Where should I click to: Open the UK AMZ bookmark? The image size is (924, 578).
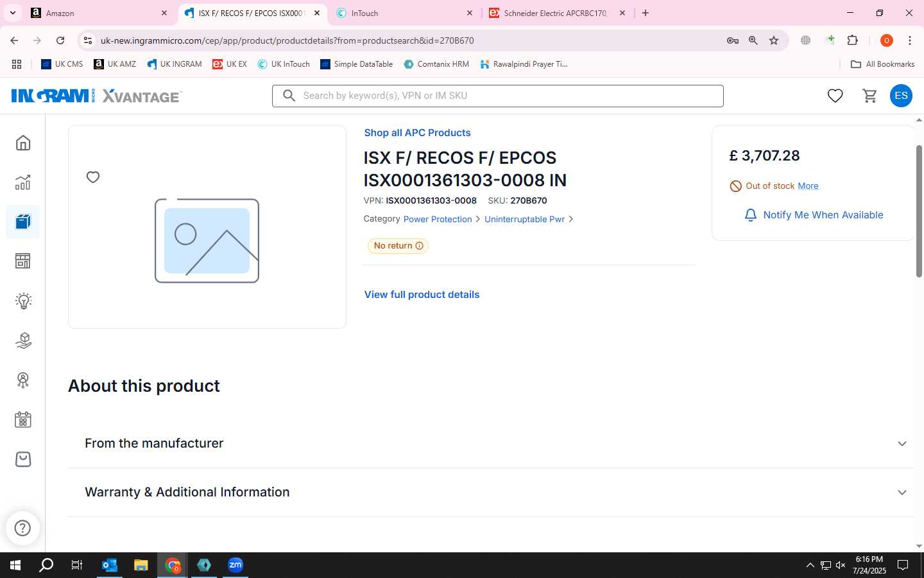tap(115, 64)
